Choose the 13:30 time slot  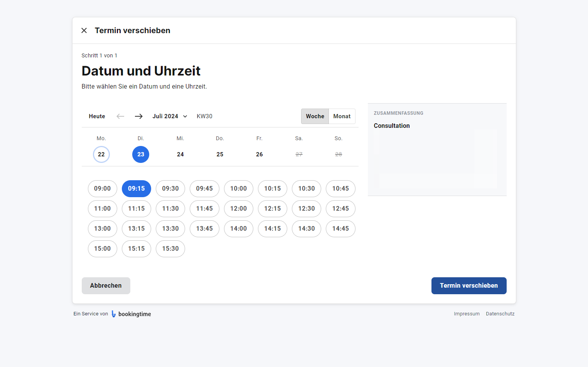pyautogui.click(x=170, y=229)
